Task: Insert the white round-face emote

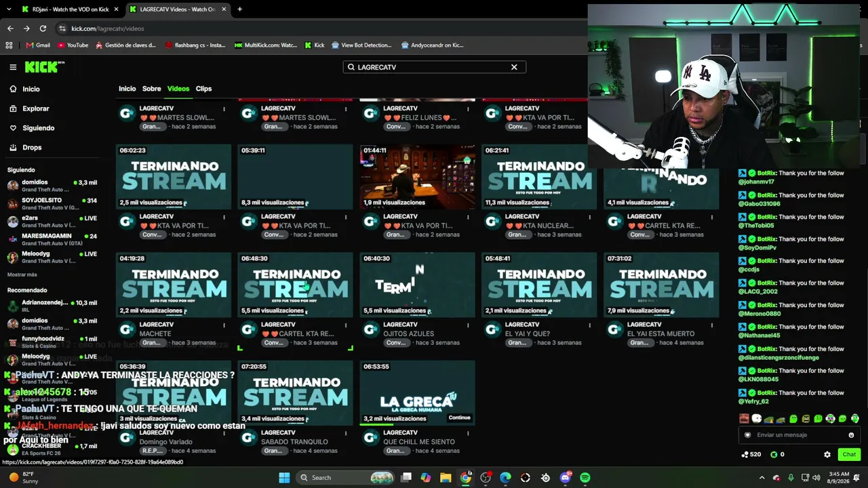Action: click(757, 419)
